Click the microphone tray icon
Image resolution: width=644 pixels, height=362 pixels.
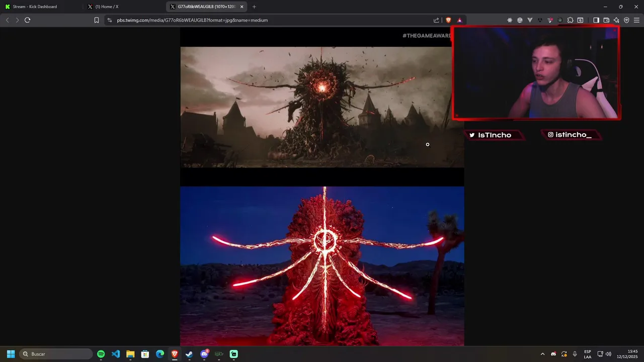coord(575,354)
